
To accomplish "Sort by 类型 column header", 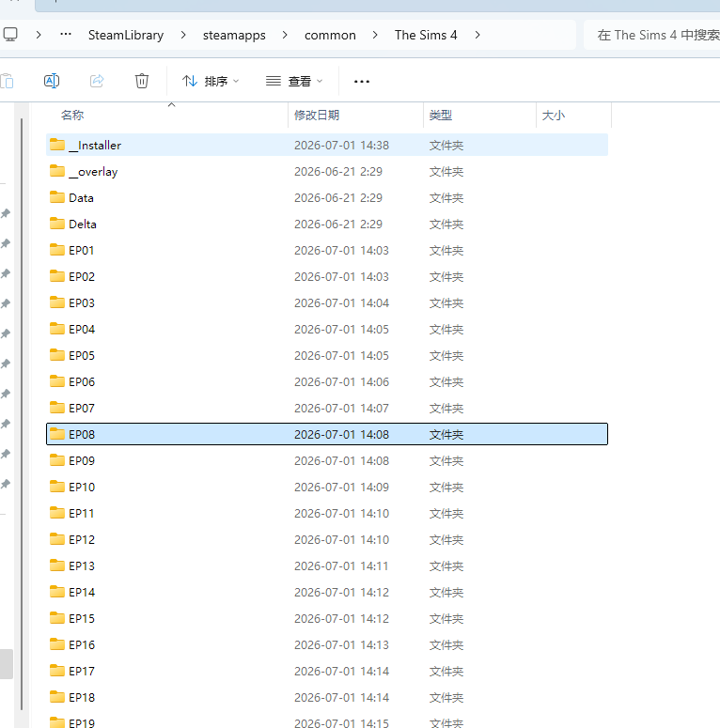I will pyautogui.click(x=480, y=116).
